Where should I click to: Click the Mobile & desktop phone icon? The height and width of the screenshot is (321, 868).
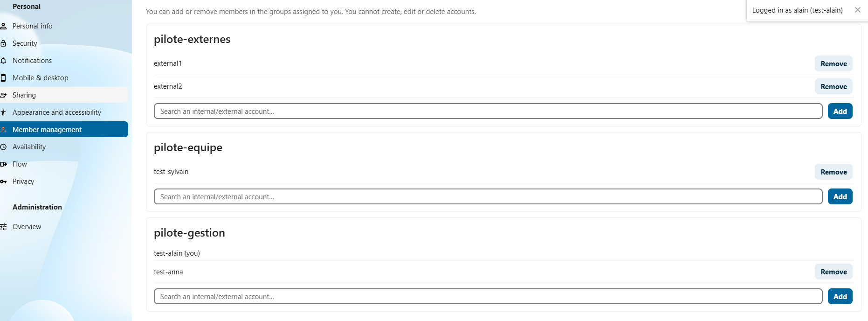(x=3, y=78)
